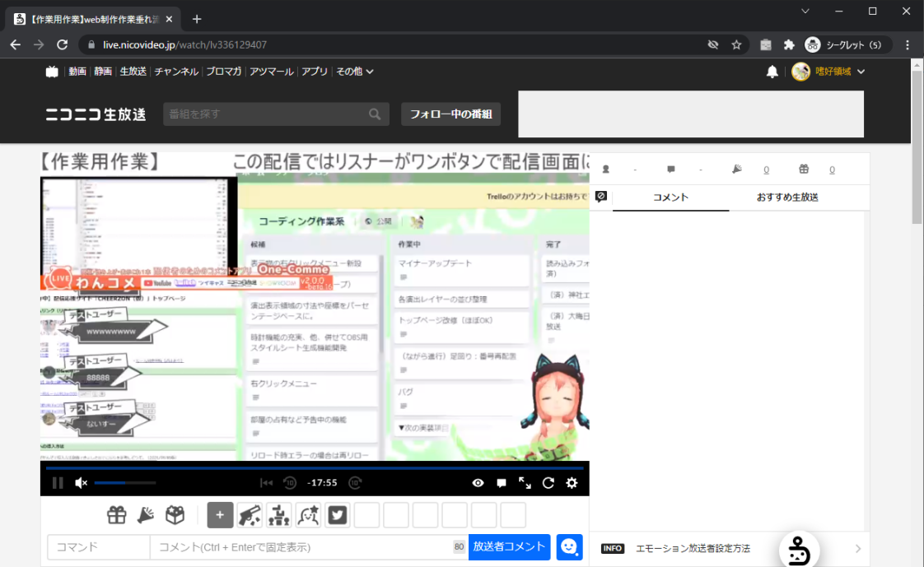
Task: Expand the INFO notice chevron
Action: point(857,548)
